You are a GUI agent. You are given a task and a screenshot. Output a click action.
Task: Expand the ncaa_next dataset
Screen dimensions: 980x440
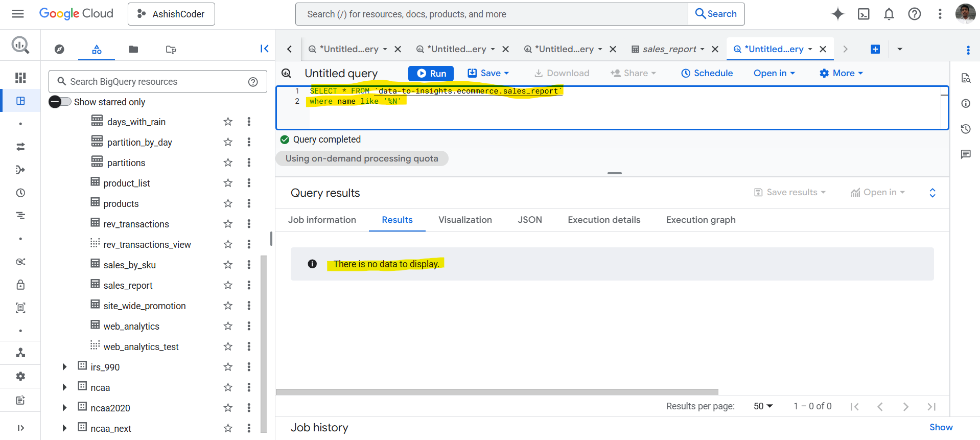[x=64, y=428]
